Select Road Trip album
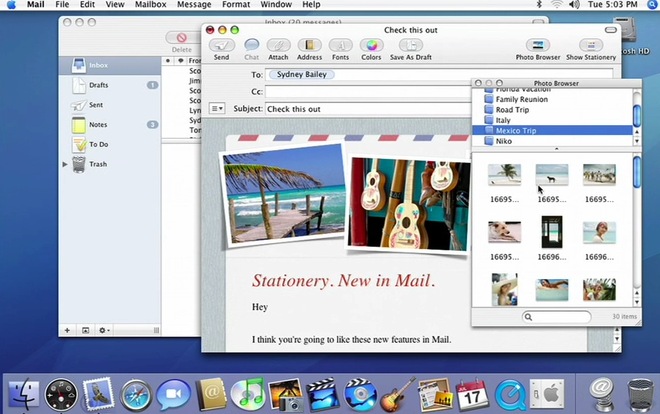 click(x=552, y=110)
